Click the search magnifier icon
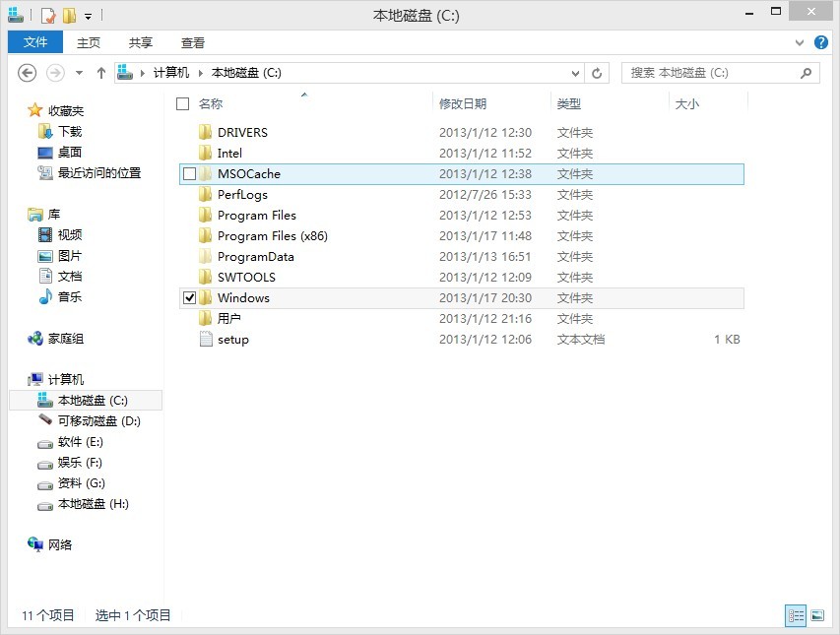 click(806, 73)
